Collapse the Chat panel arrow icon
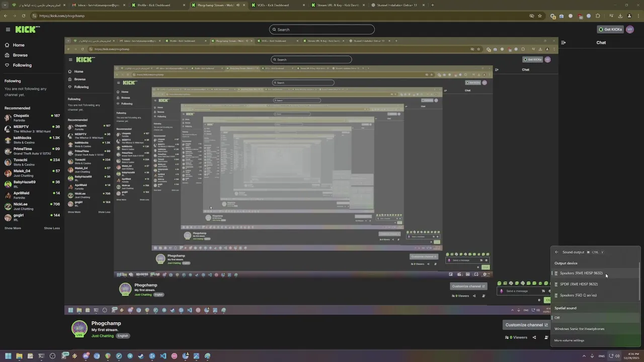 563,43
